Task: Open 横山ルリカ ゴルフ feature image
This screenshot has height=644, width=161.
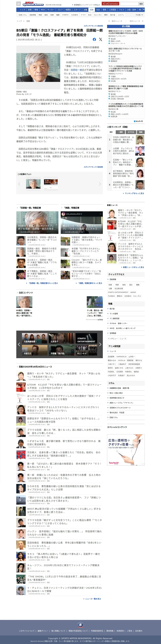Action: pos(82,222)
